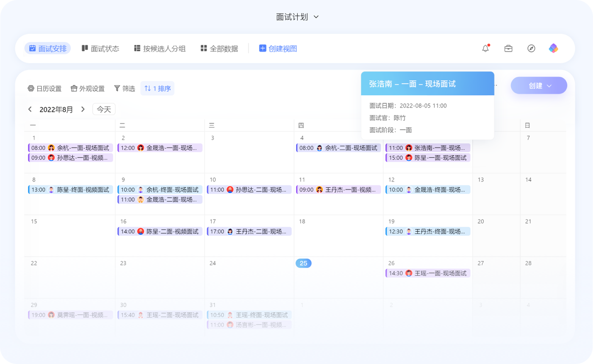Viewport: 593px width, 364px height.
Task: Click the 筛选 filter icon
Action: [x=117, y=88]
